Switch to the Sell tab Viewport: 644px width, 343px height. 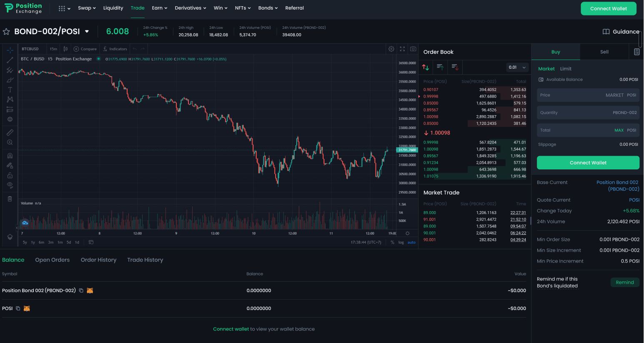click(604, 52)
